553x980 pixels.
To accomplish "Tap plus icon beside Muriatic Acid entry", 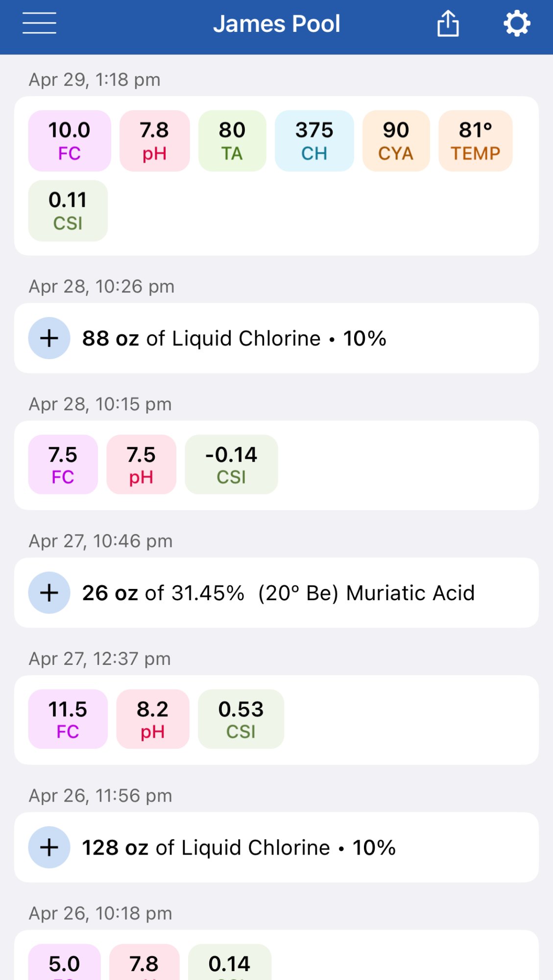I will click(x=49, y=593).
